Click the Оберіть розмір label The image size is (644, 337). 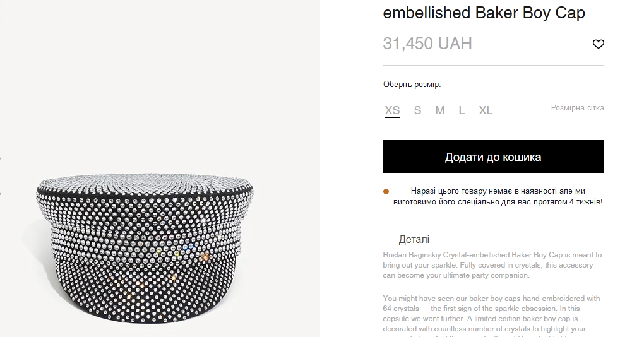(412, 85)
